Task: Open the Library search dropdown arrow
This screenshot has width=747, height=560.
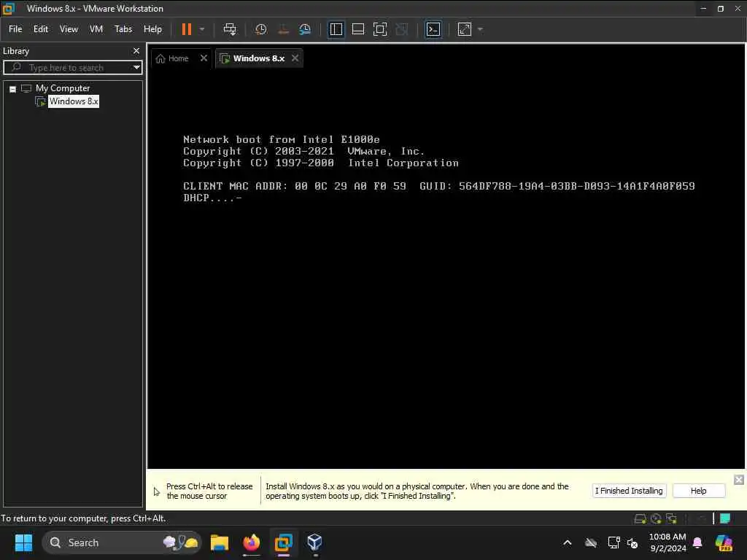Action: click(x=136, y=68)
